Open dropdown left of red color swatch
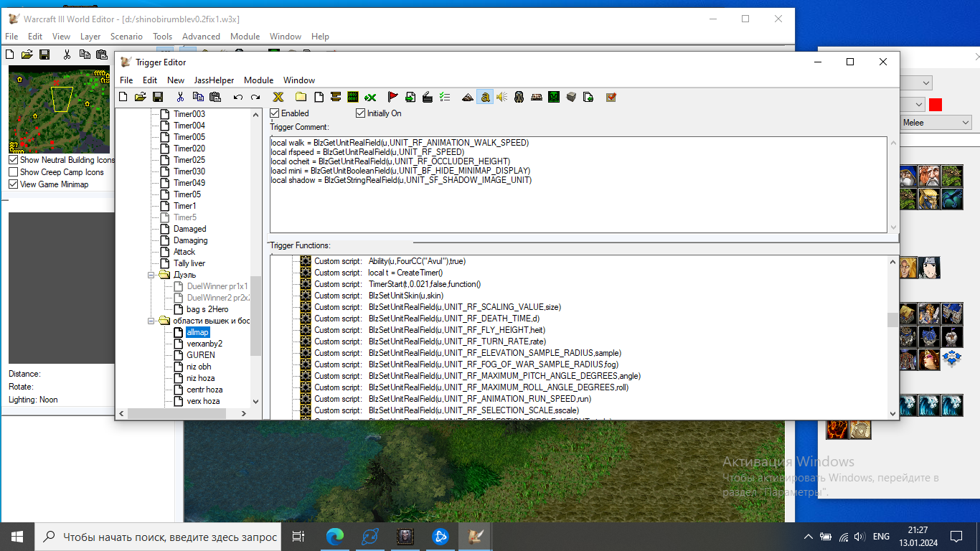This screenshot has width=980, height=551. (x=918, y=104)
